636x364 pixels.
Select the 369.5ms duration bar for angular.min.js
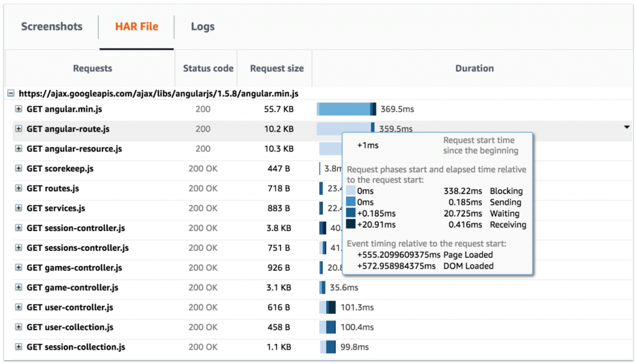pos(347,109)
